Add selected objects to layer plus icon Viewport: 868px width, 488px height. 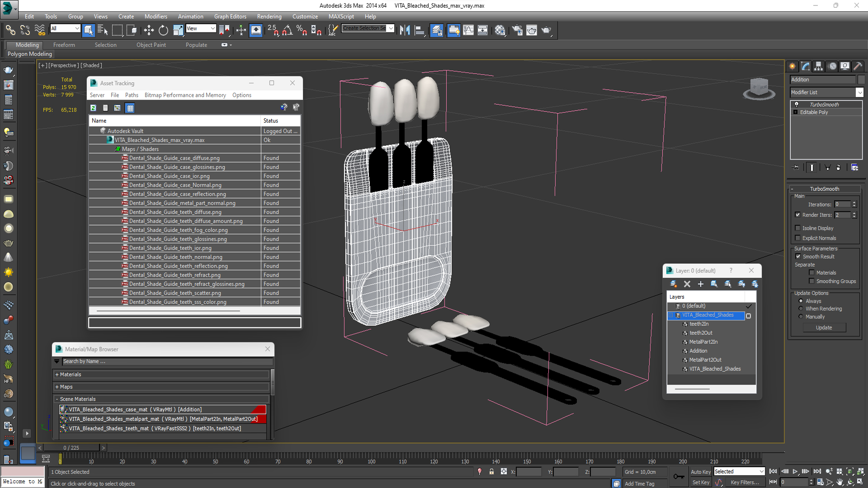tap(701, 284)
